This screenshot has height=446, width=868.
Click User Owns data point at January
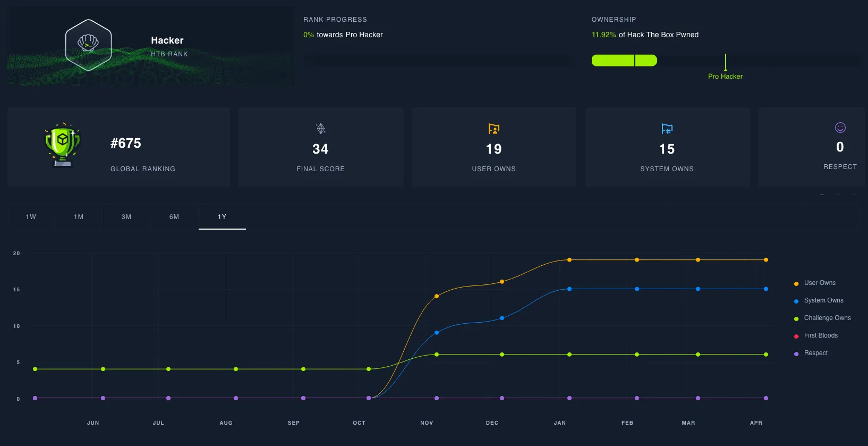(569, 260)
